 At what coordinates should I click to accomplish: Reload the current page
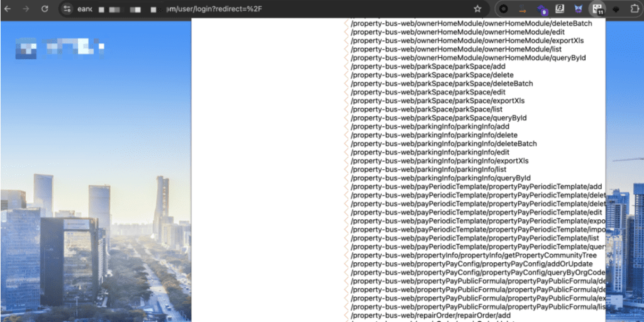coord(45,9)
